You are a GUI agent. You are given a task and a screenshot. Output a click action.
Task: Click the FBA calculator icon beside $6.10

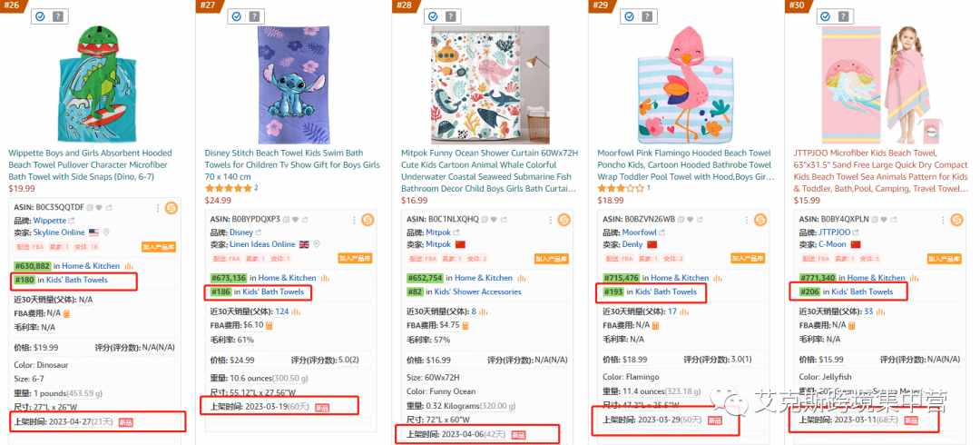pyautogui.click(x=269, y=325)
